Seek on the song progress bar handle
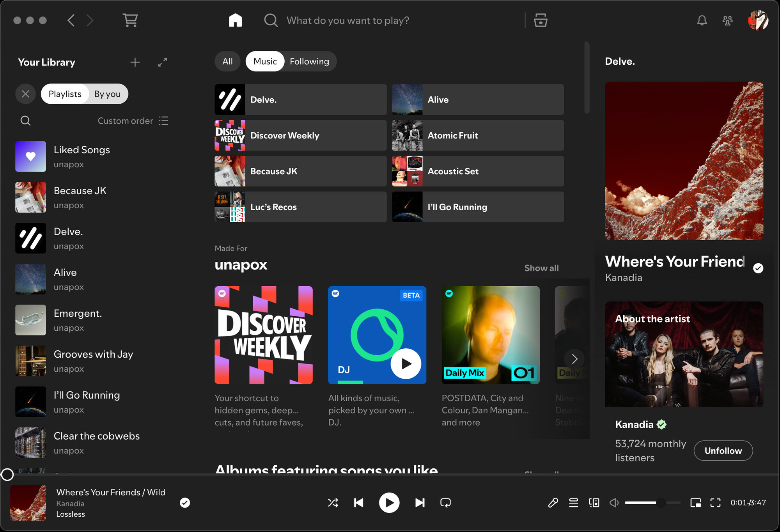Screen dimensions: 780x532 [7, 475]
